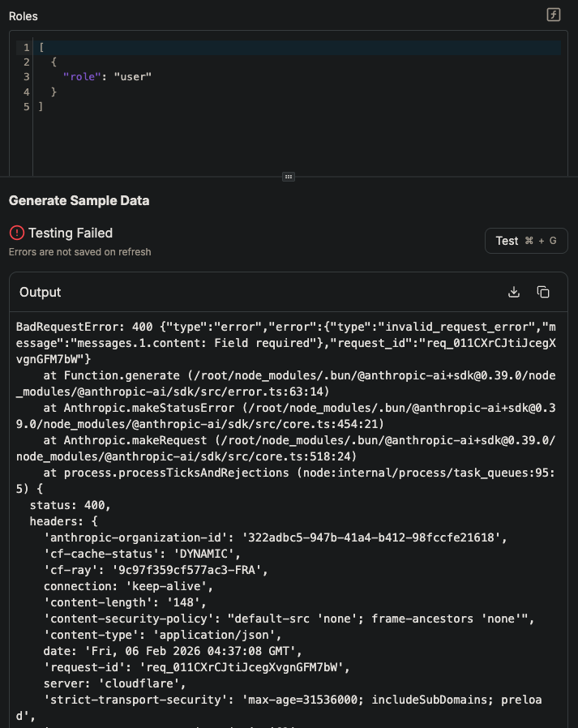
Task: Click the red Testing Failed error icon
Action: pos(17,233)
